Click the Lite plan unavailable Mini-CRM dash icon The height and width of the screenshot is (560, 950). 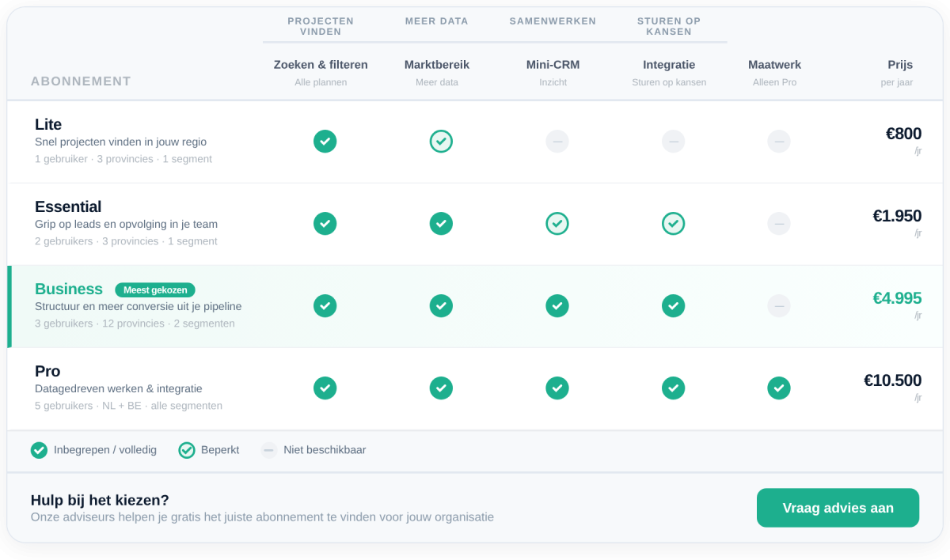tap(557, 142)
